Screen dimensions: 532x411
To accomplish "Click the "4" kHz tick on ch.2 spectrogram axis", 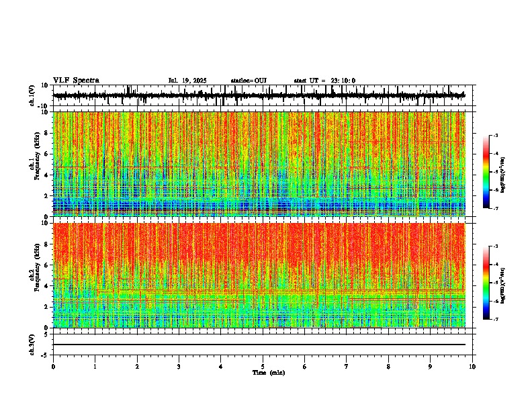I will 47,286.
